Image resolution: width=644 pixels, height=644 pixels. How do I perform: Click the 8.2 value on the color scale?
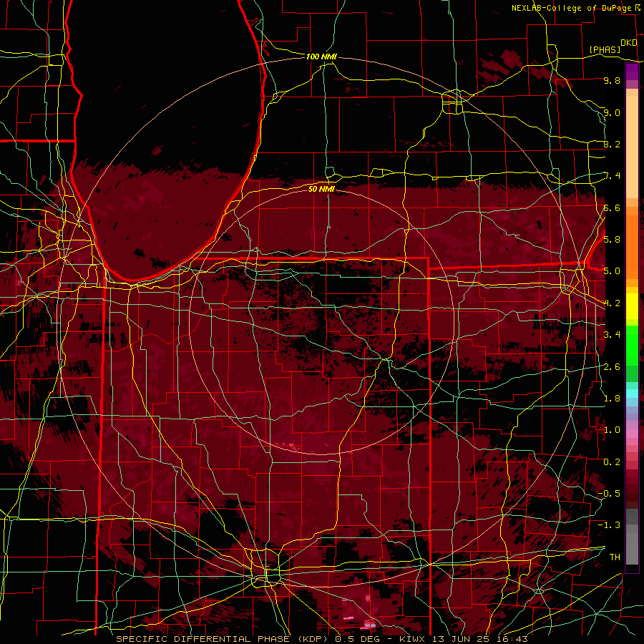point(612,144)
